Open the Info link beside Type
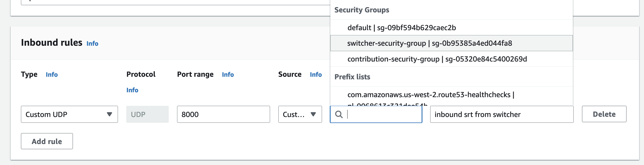644x165 pixels. point(52,74)
